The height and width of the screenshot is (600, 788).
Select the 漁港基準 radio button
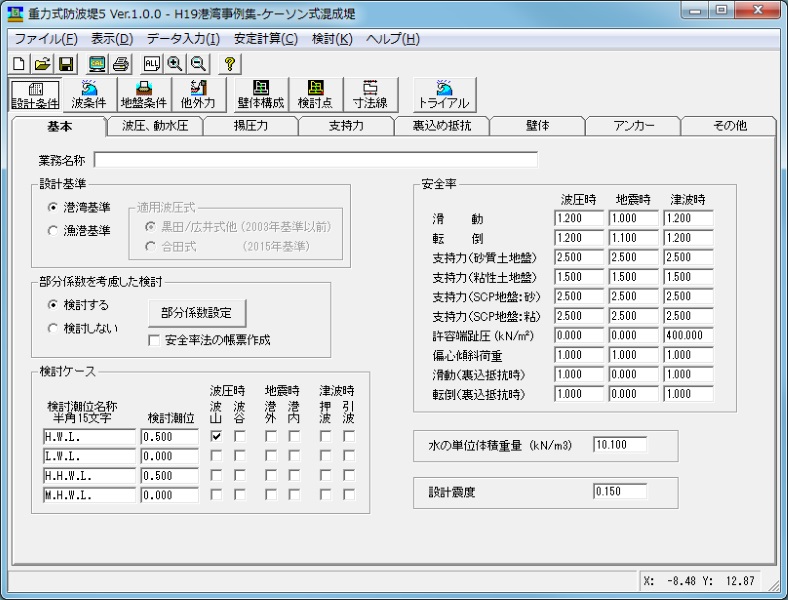point(54,231)
